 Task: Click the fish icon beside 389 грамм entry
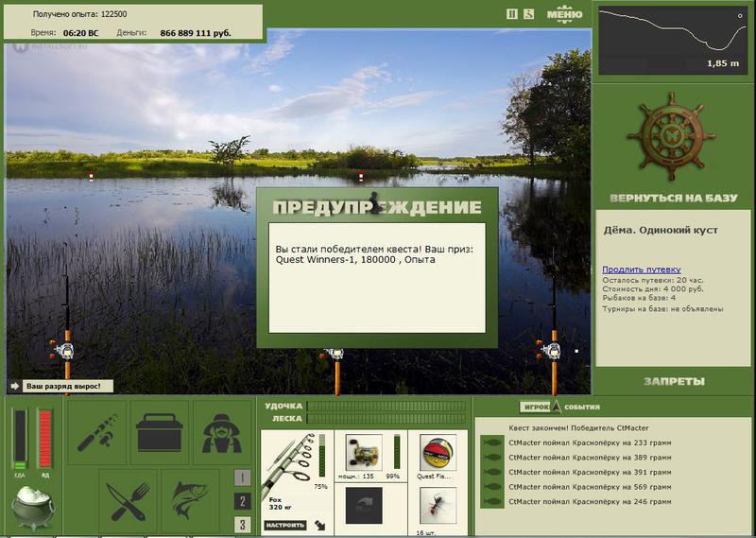pyautogui.click(x=491, y=458)
